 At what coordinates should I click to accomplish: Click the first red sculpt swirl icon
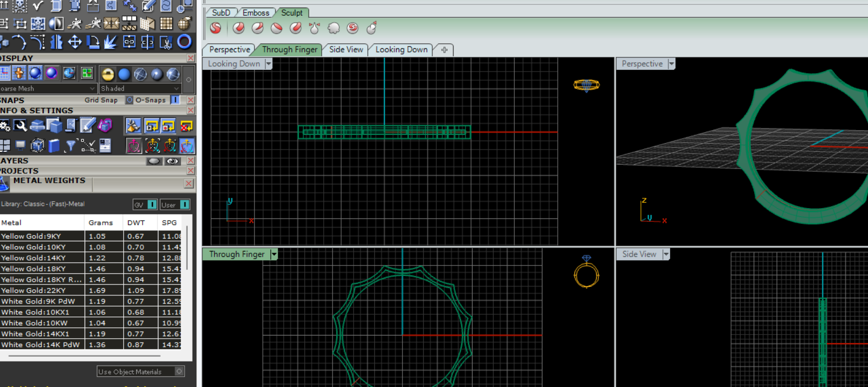[x=215, y=28]
